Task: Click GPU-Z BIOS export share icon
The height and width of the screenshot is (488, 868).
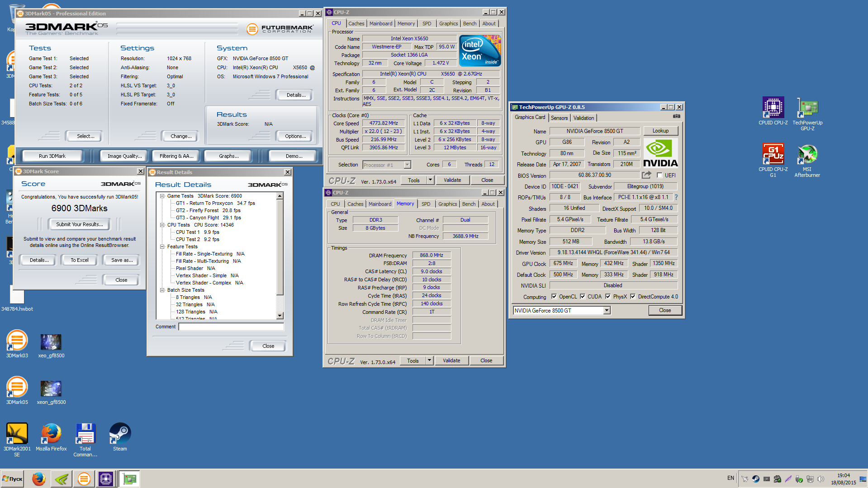Action: [646, 175]
